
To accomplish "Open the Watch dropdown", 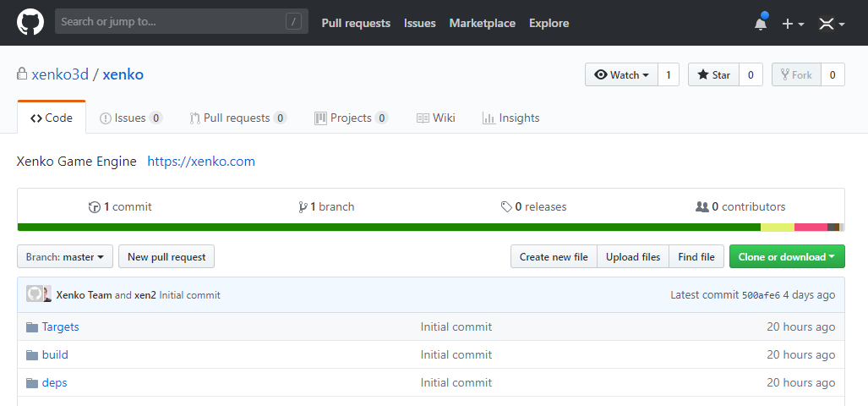I will [621, 75].
